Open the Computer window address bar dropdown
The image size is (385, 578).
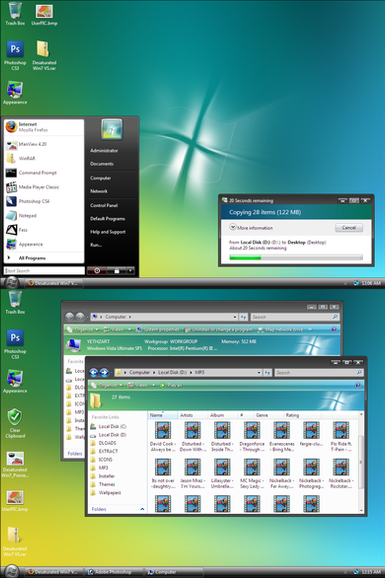coord(235,317)
